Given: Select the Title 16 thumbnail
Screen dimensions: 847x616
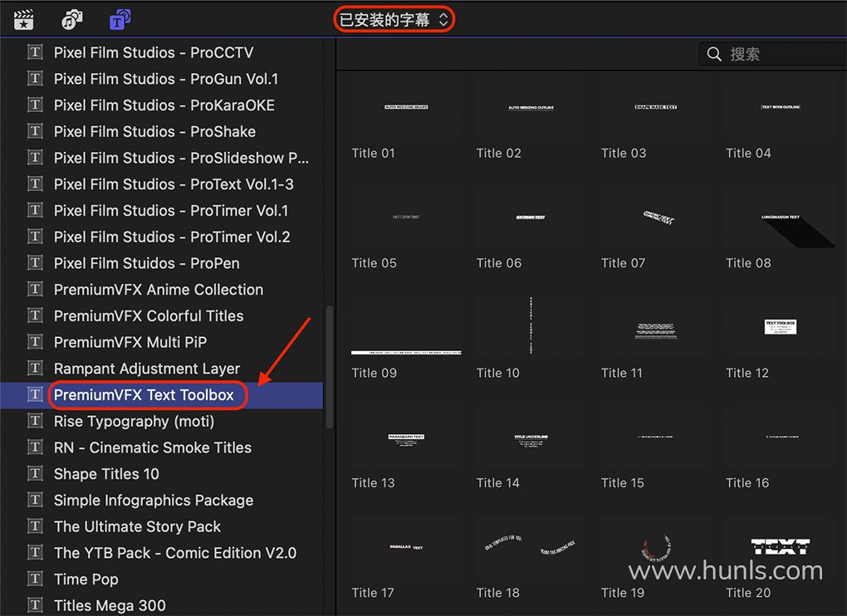Looking at the screenshot, I should pos(781,438).
